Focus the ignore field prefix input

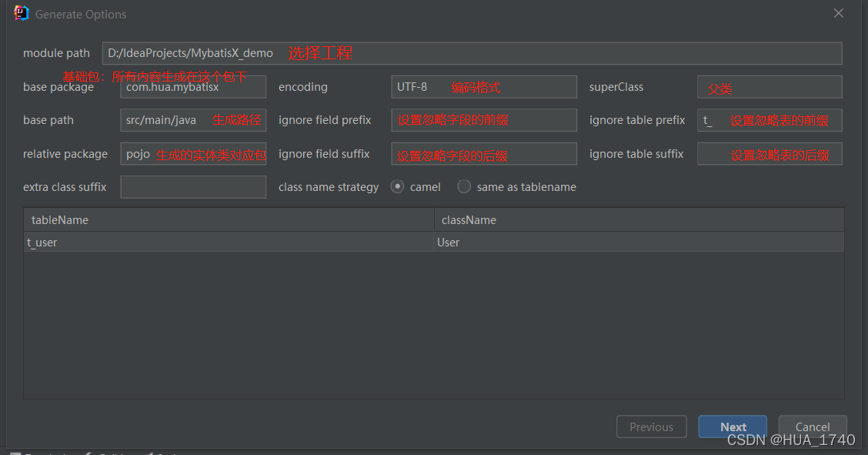(x=484, y=120)
